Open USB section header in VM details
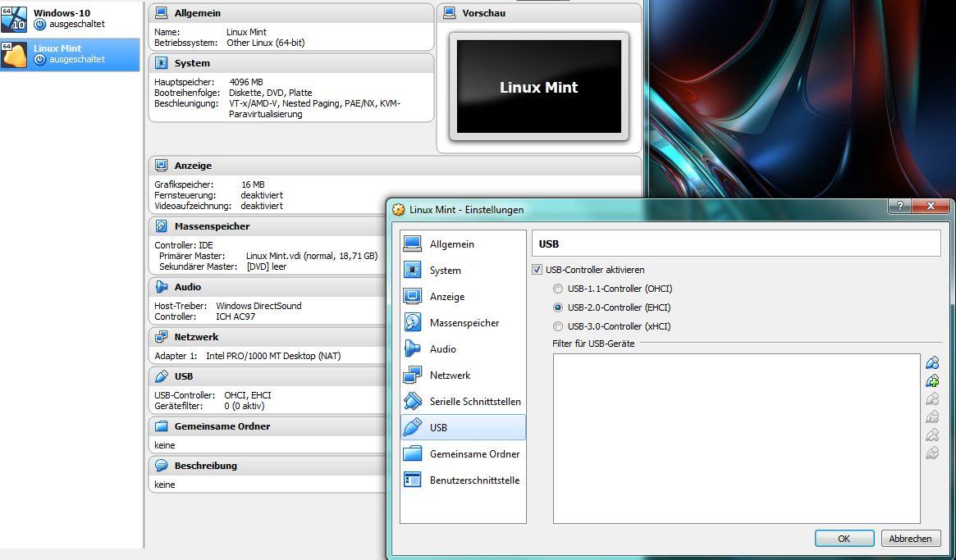Screen dimensions: 956x560 click(267, 376)
